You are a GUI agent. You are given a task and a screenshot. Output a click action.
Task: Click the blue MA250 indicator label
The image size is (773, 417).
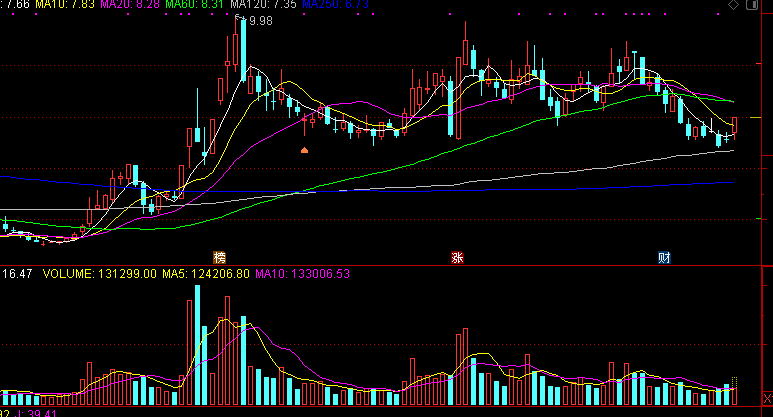pyautogui.click(x=335, y=4)
